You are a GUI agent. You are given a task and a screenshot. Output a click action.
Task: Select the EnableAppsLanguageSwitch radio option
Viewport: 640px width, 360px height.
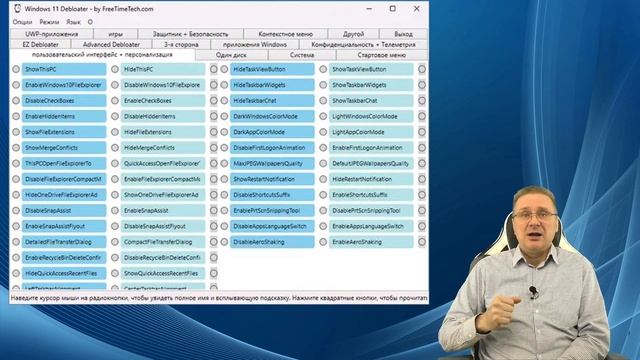[323, 226]
